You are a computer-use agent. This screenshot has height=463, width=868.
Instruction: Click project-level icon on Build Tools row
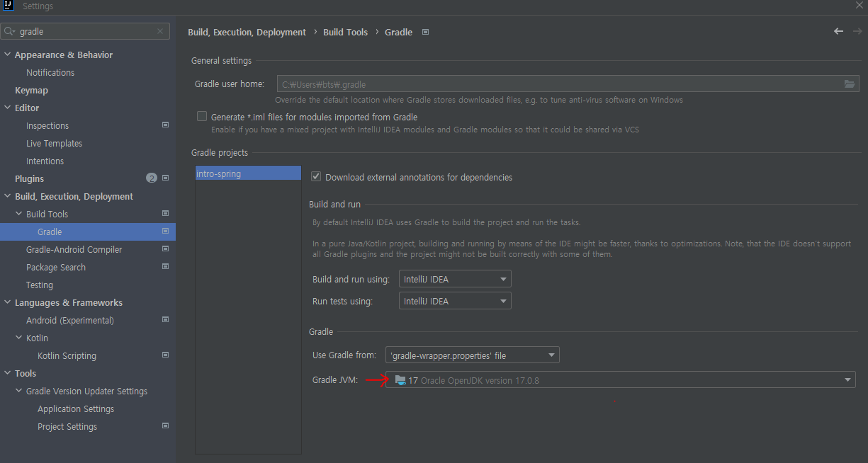(165, 214)
